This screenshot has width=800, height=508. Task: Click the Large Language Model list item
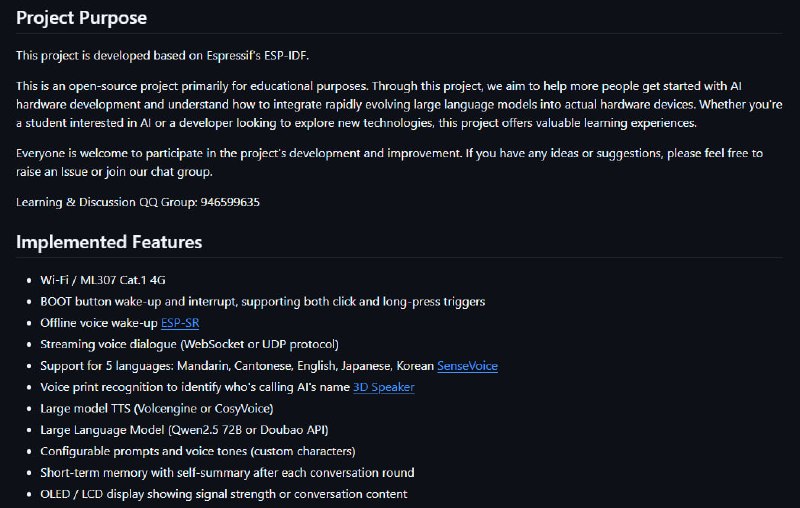pyautogui.click(x=184, y=430)
